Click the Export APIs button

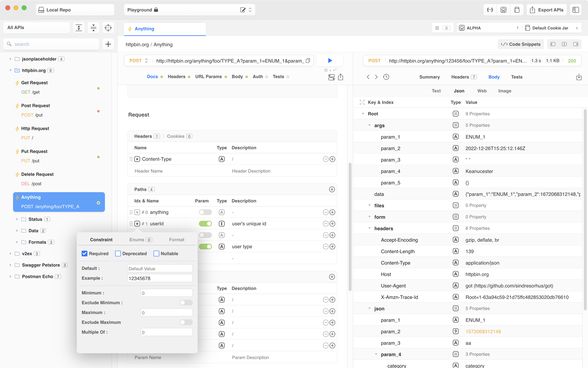[546, 10]
